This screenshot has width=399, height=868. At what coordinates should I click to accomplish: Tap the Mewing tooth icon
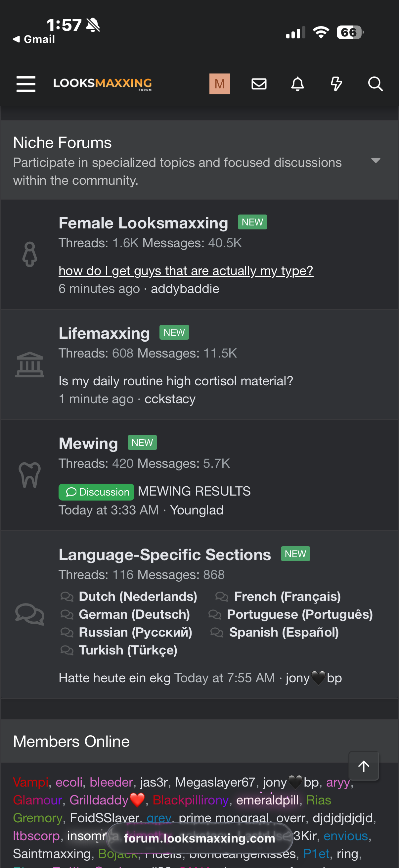pyautogui.click(x=30, y=475)
